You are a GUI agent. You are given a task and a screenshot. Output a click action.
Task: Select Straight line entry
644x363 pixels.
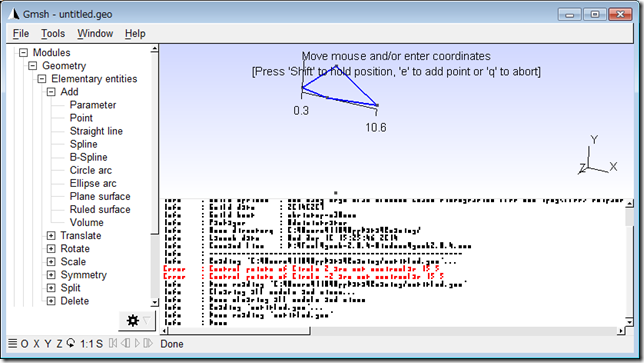(x=96, y=131)
